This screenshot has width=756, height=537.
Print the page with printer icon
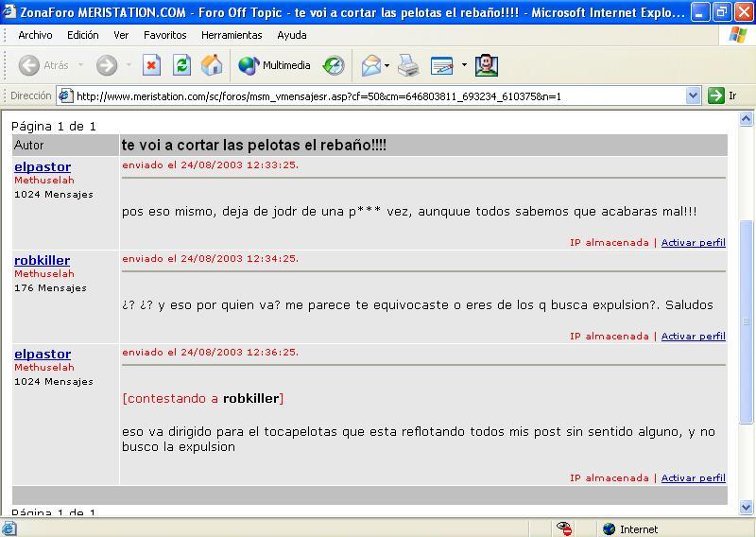click(408, 65)
